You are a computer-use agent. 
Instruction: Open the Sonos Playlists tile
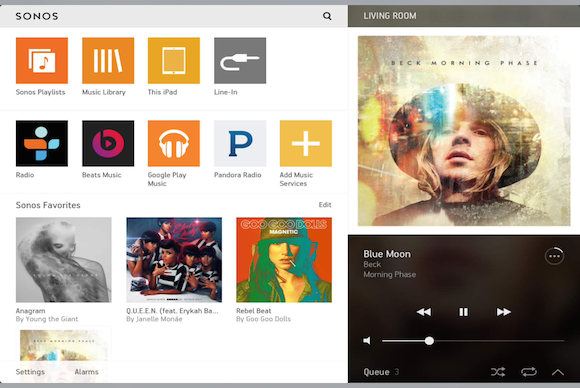42,61
